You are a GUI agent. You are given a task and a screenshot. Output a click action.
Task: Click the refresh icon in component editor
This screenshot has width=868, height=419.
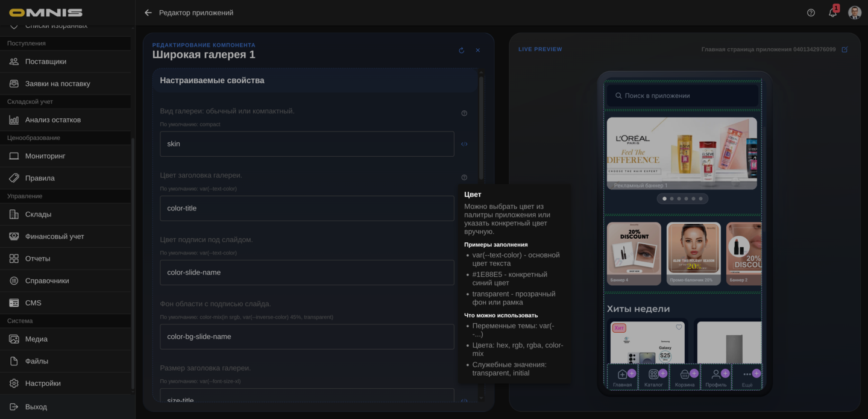[x=461, y=51]
